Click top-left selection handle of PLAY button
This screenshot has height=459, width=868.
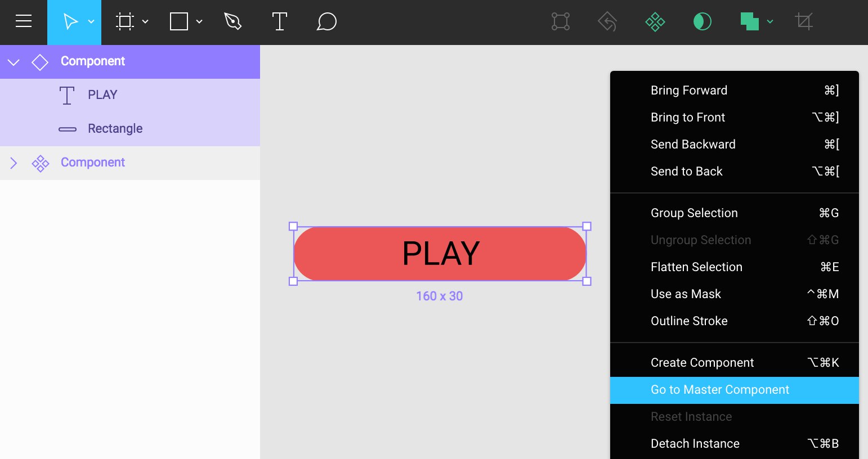[x=293, y=226]
